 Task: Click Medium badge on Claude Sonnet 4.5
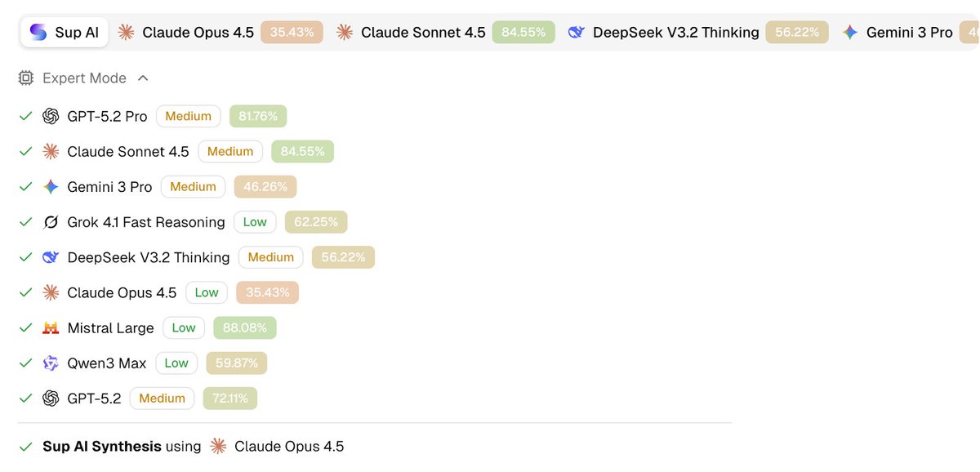[x=230, y=151]
